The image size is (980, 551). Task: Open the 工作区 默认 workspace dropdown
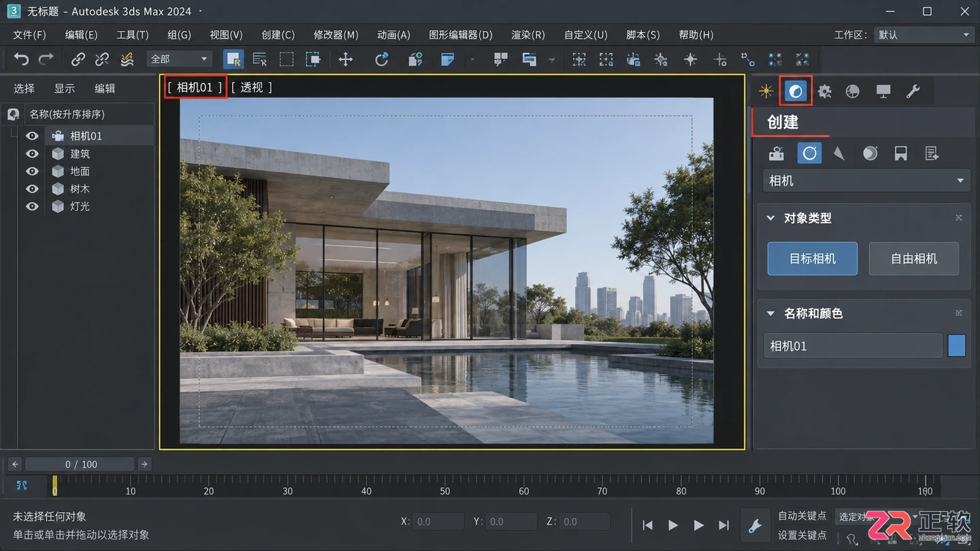(924, 35)
